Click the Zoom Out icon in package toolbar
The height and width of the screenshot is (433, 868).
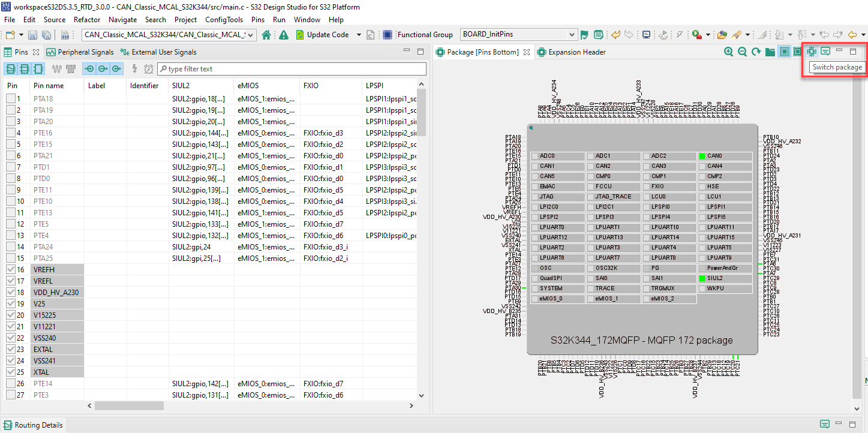[x=742, y=52]
